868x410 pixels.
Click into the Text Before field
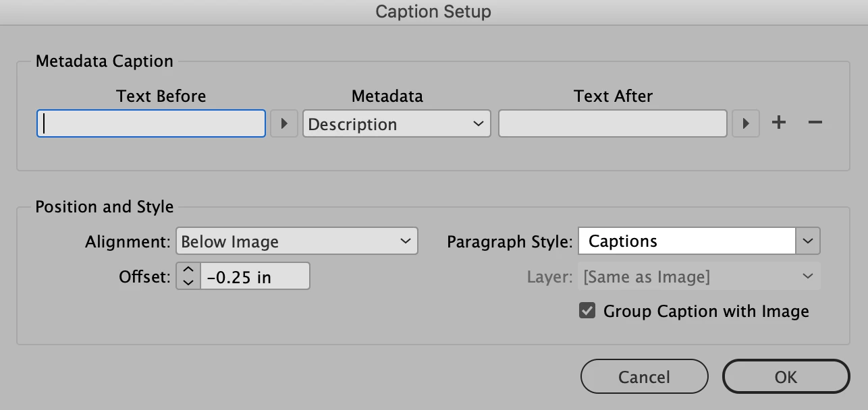pos(151,124)
